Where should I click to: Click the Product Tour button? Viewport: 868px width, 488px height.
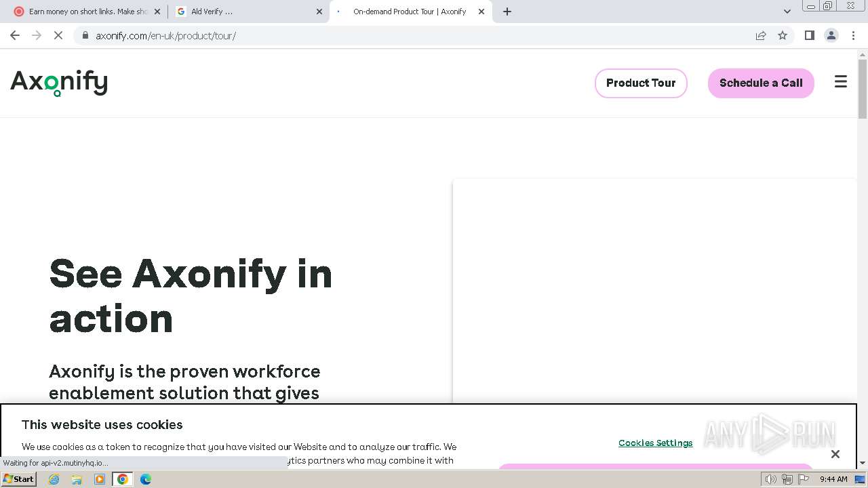tap(641, 83)
